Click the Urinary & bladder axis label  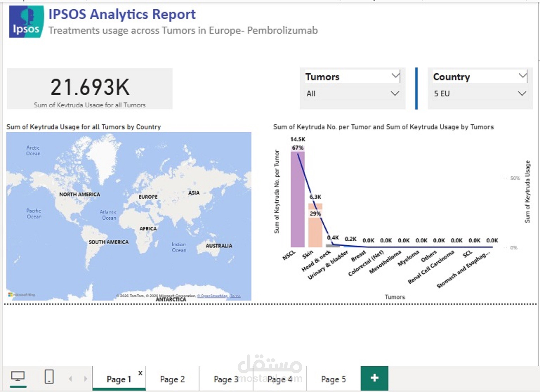[328, 265]
